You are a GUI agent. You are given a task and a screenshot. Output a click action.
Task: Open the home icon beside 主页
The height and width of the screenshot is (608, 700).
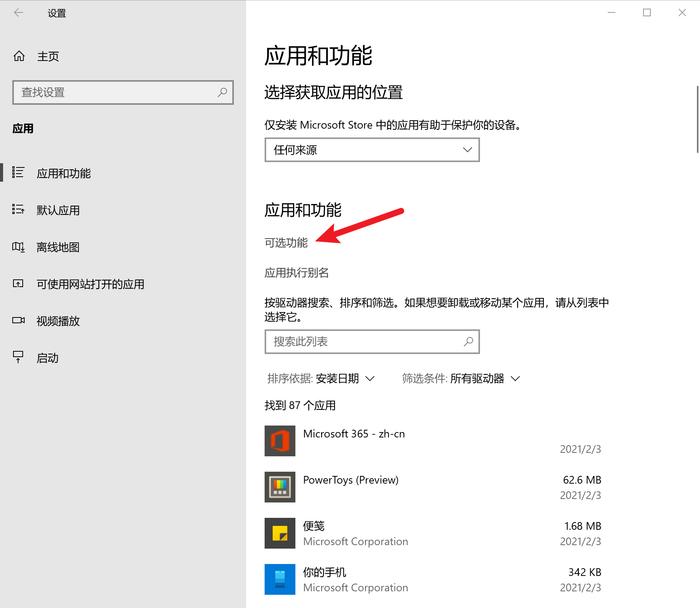pos(19,56)
